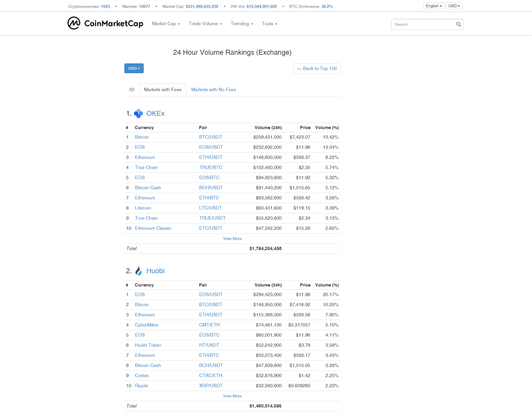Expand the Trending menu
The height and width of the screenshot is (415, 532).
(x=242, y=24)
